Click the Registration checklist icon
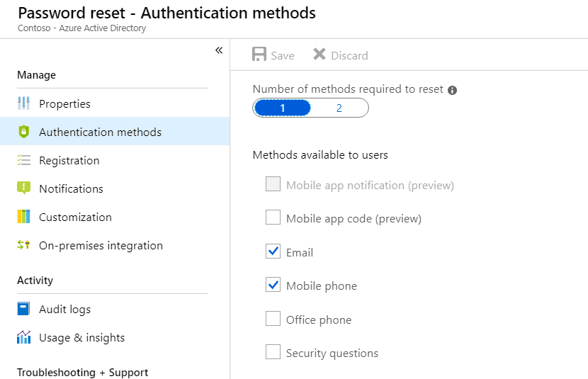588x379 pixels. [x=23, y=160]
